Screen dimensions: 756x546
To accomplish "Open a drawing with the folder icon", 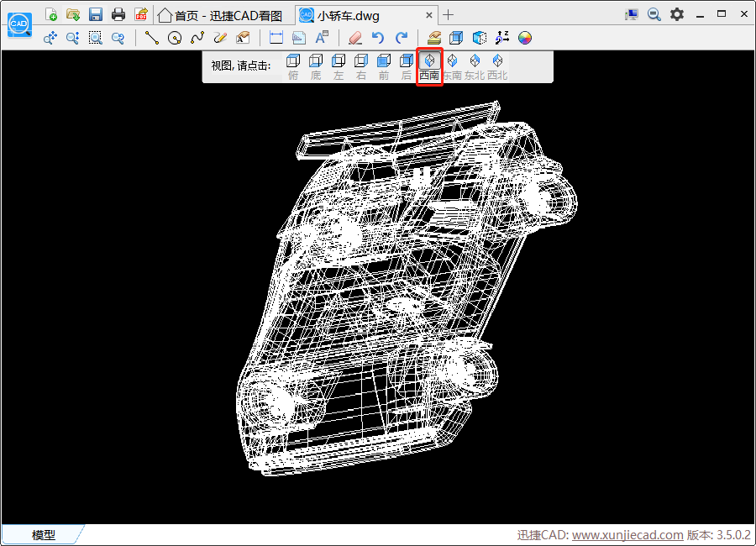I will (73, 14).
